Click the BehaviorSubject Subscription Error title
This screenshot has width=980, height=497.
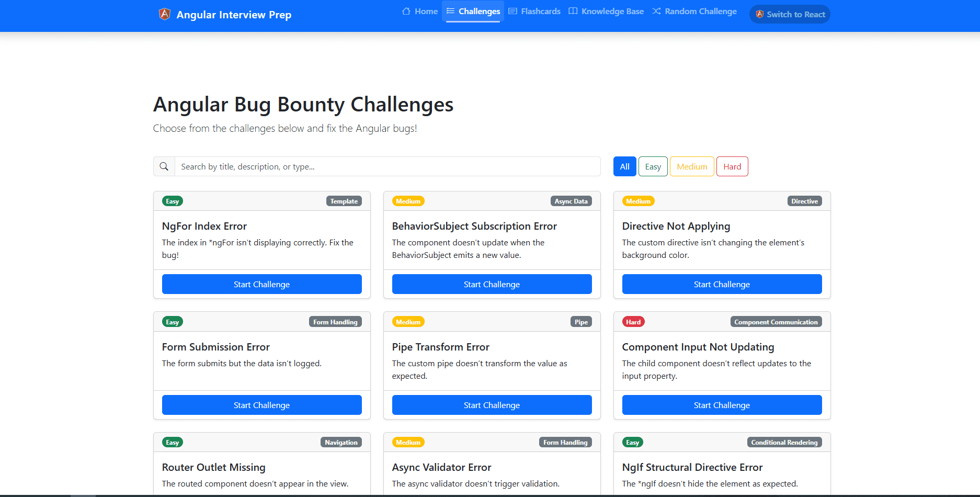pyautogui.click(x=474, y=226)
